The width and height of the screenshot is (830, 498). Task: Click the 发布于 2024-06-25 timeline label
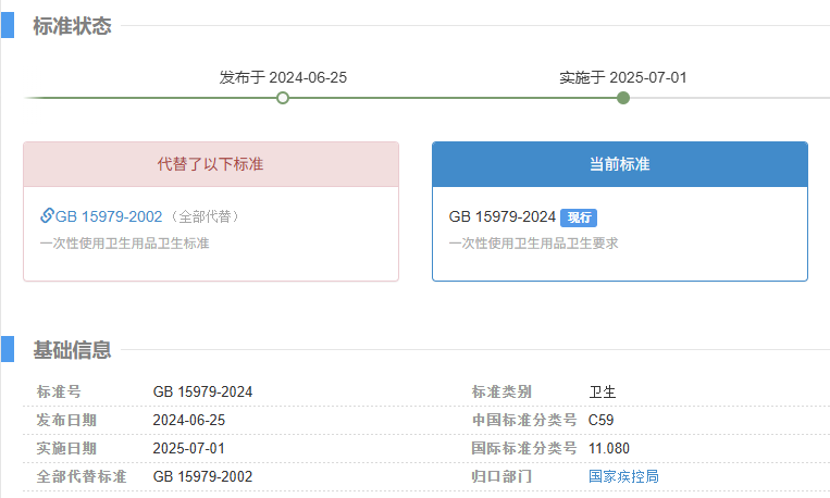pos(283,77)
